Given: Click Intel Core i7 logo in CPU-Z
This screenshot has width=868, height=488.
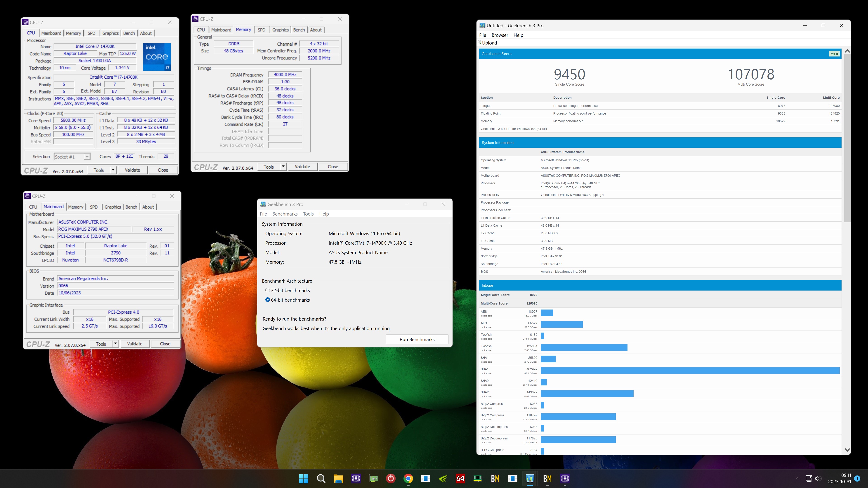Looking at the screenshot, I should [157, 56].
